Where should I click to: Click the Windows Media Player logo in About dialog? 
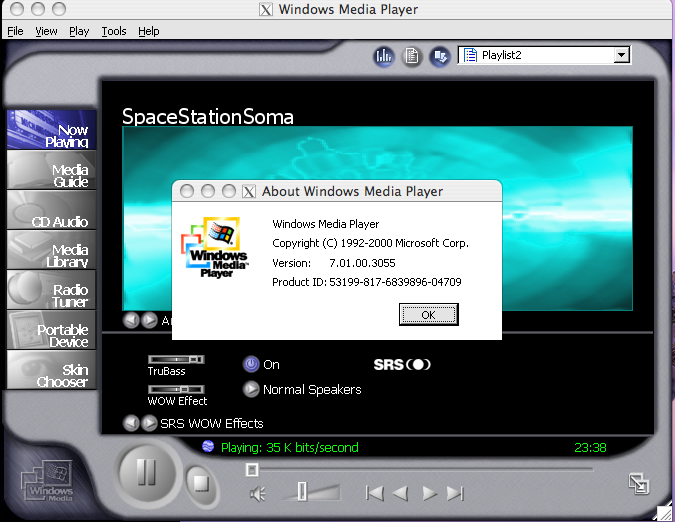[215, 247]
